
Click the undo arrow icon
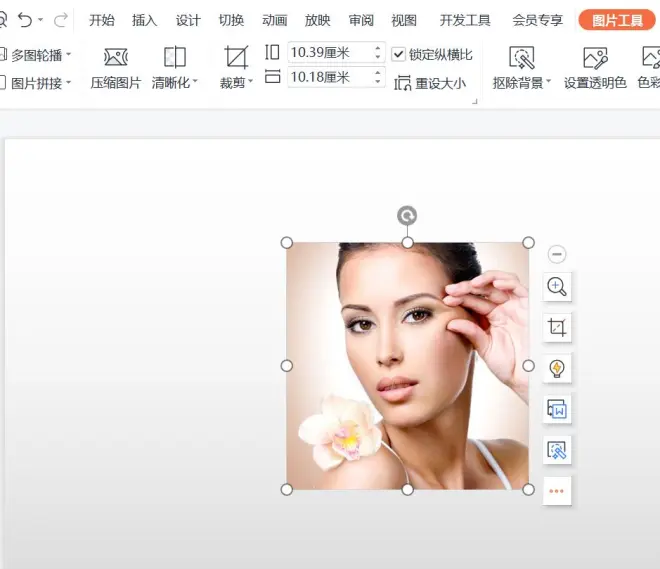[25, 20]
